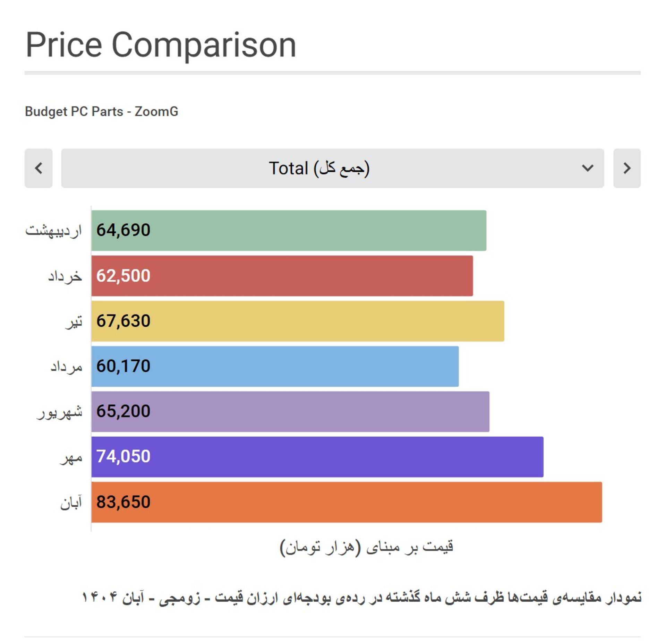Click the previous chart left arrow
Image resolution: width=666 pixels, height=644 pixels.
click(39, 168)
